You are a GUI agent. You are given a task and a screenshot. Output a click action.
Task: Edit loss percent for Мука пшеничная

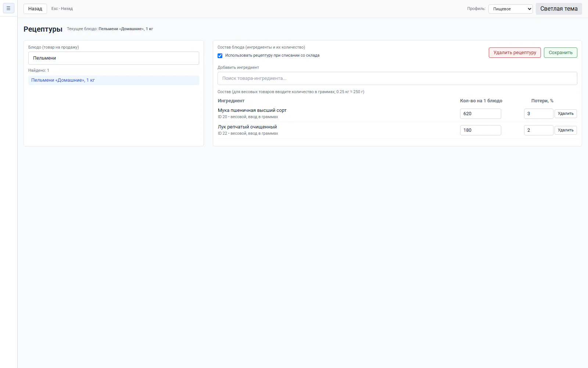[538, 114]
